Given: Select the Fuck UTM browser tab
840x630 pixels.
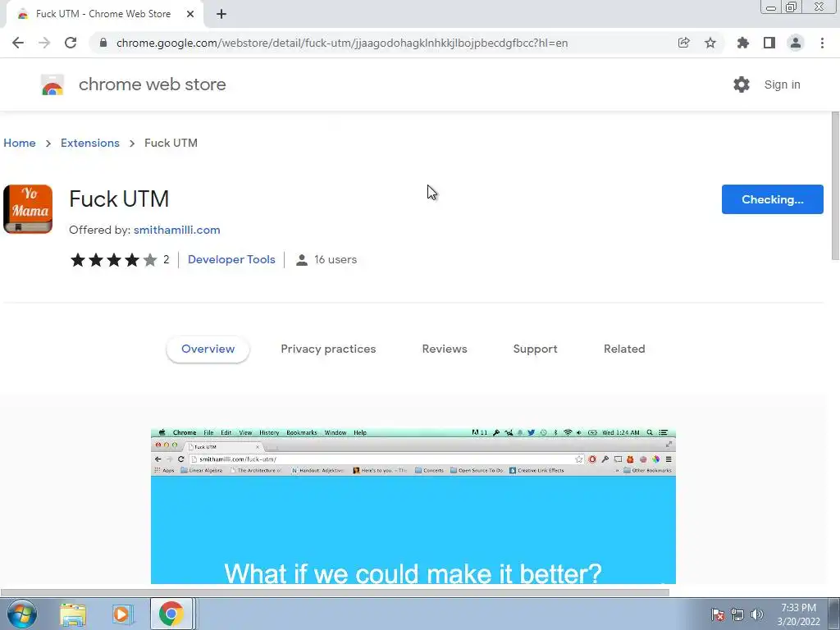Looking at the screenshot, I should pyautogui.click(x=105, y=14).
